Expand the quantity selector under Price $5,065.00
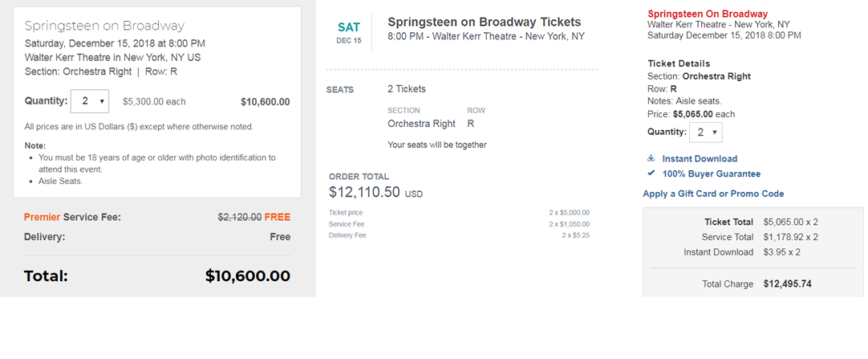 tap(705, 133)
